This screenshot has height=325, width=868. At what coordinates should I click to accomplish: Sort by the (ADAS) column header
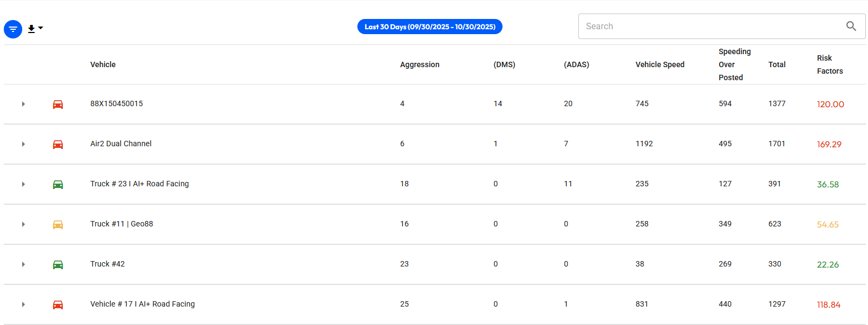[576, 64]
